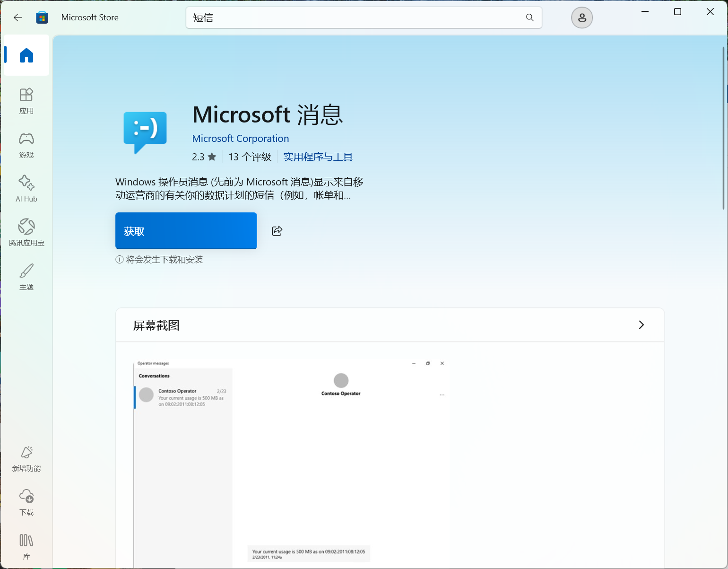Screen dimensions: 728x569
Task: Close the Microsoft Store window
Action: 710,12
